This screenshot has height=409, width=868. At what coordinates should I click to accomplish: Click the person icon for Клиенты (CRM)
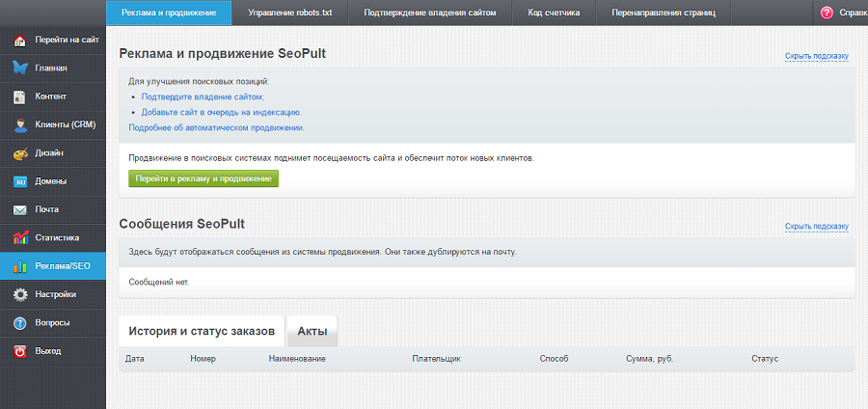[x=20, y=125]
